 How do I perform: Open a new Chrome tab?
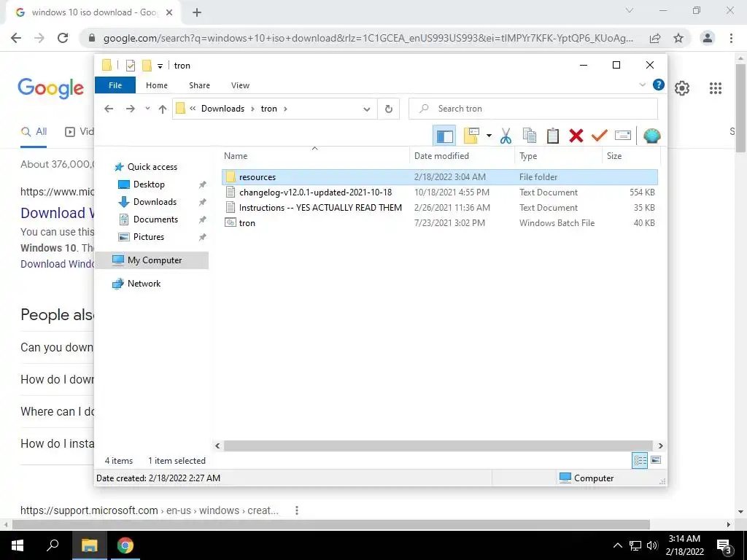pyautogui.click(x=197, y=12)
